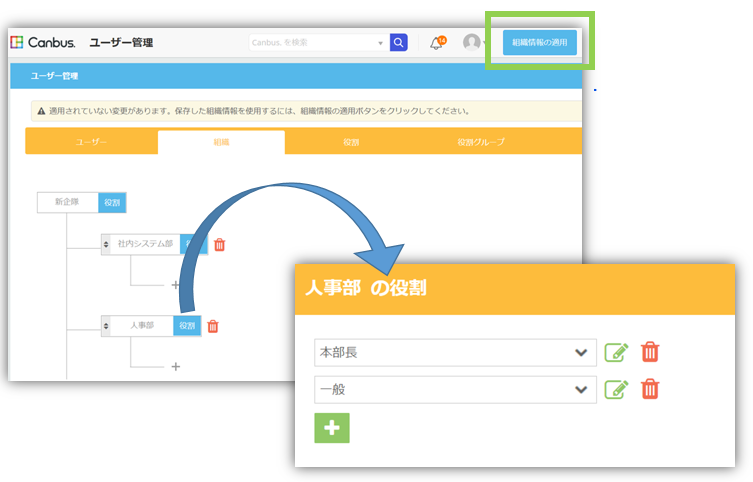Viewport: 753px width, 482px height.
Task: Click the 組織情報の適用 button
Action: pyautogui.click(x=540, y=42)
